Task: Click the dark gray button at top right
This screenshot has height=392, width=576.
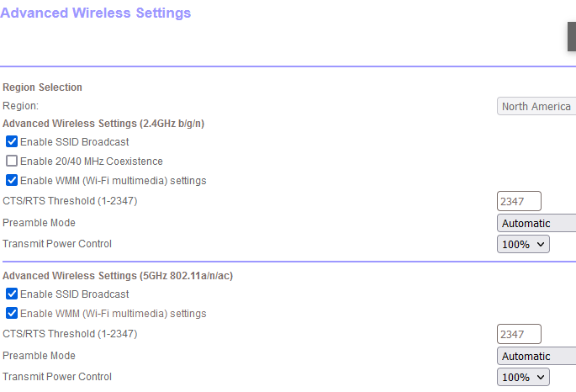Action: click(x=572, y=37)
